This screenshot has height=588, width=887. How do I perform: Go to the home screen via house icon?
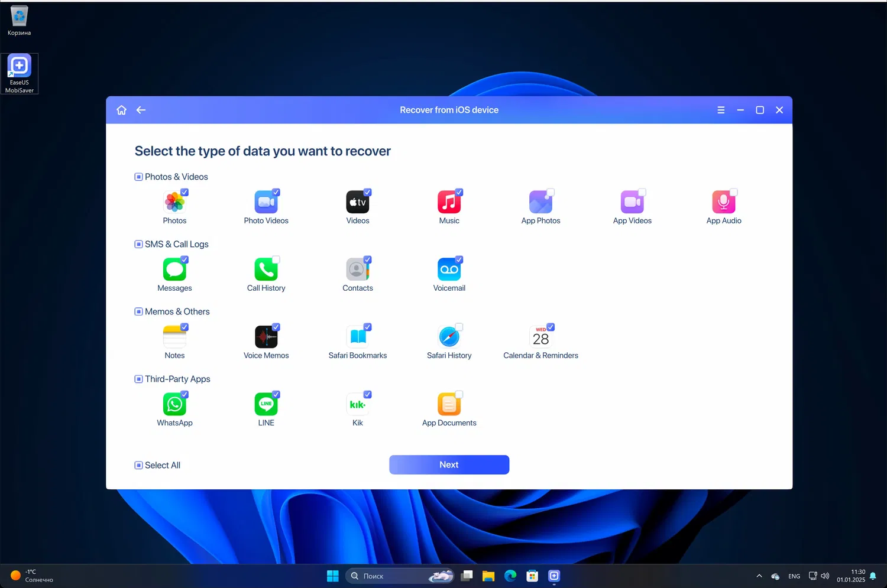point(122,110)
